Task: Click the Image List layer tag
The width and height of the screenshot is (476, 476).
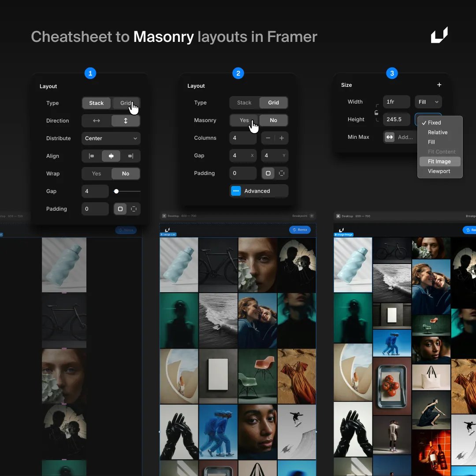Action: point(168,234)
